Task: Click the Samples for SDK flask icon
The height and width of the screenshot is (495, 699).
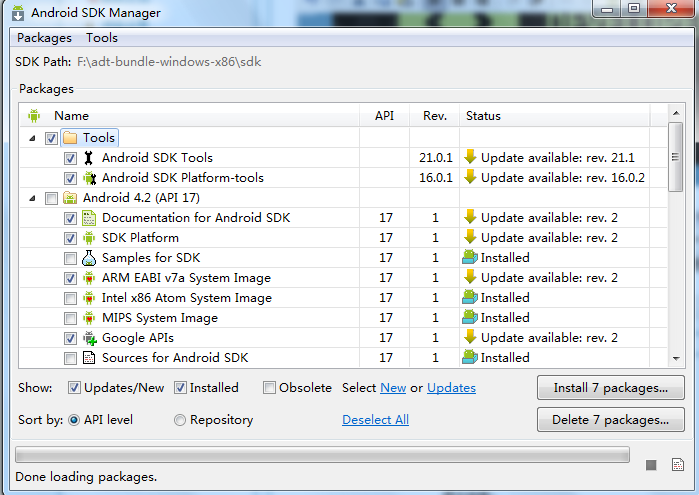Action: [x=88, y=258]
